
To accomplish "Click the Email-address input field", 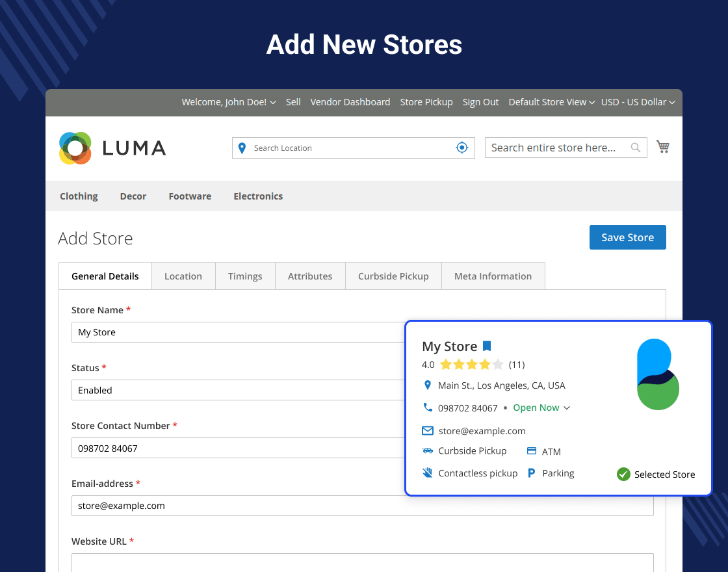I will point(363,506).
